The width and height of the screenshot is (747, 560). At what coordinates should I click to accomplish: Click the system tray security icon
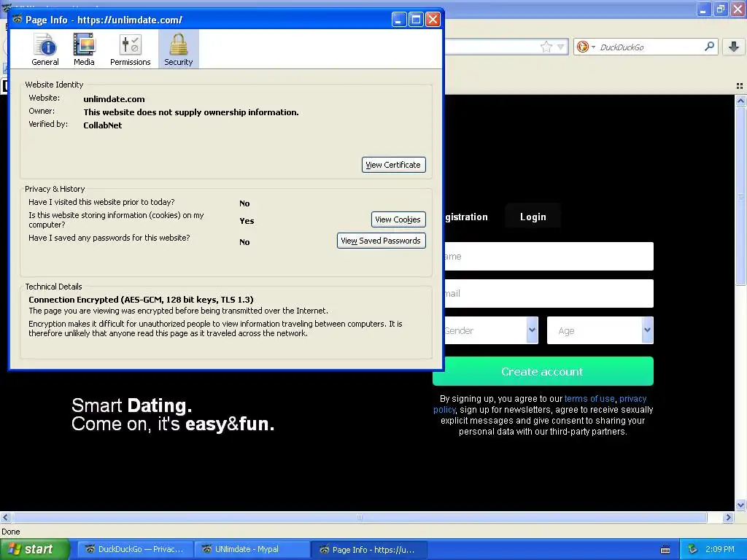pos(693,549)
